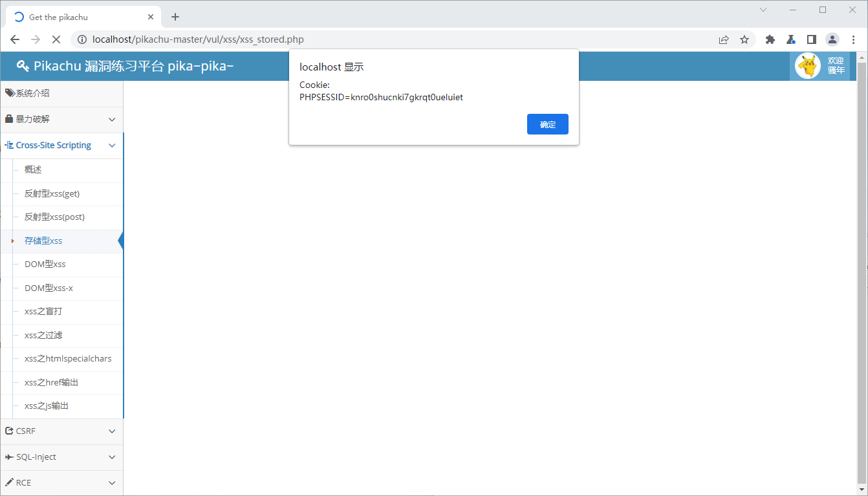Click the address bar URL field
The width and height of the screenshot is (868, 496).
click(x=388, y=39)
